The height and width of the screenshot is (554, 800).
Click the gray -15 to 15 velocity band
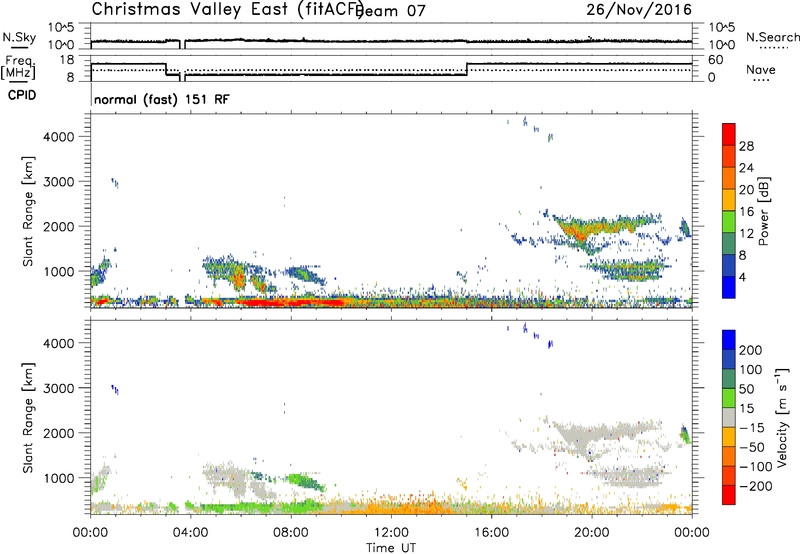click(729, 417)
